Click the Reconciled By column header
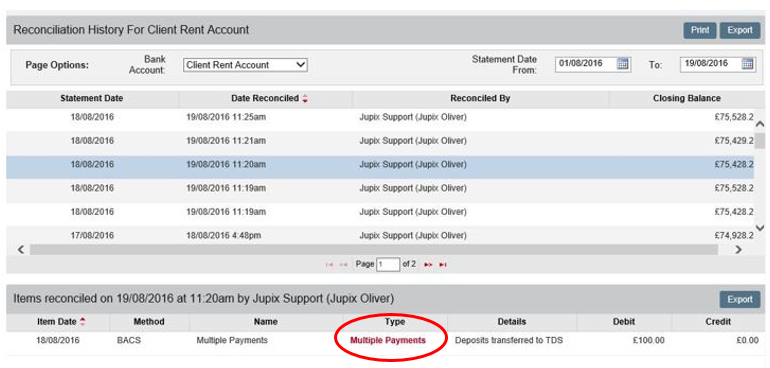770x368 pixels. click(480, 98)
